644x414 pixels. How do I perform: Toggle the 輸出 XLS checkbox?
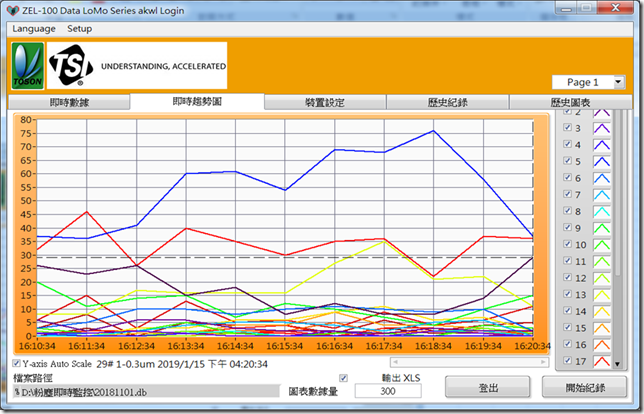tap(344, 378)
